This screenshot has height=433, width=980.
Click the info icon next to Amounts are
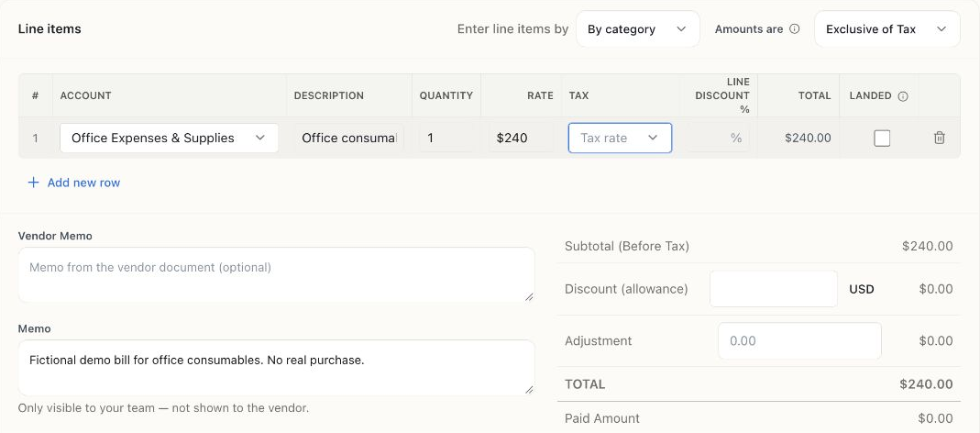[x=795, y=28]
